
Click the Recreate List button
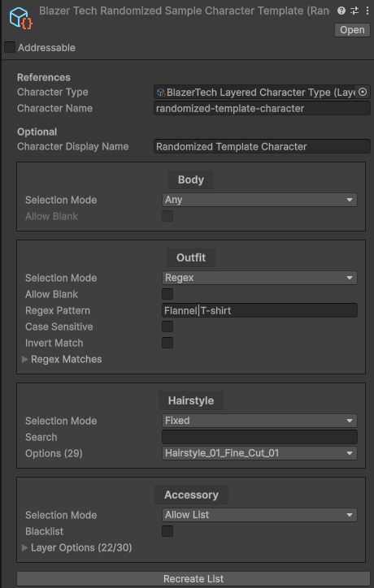tap(194, 578)
